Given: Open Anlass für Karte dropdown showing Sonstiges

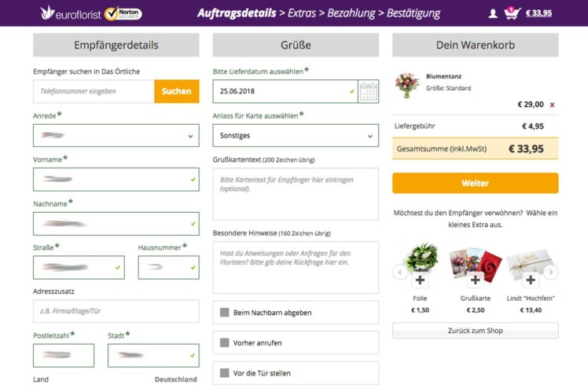Looking at the screenshot, I should click(296, 136).
